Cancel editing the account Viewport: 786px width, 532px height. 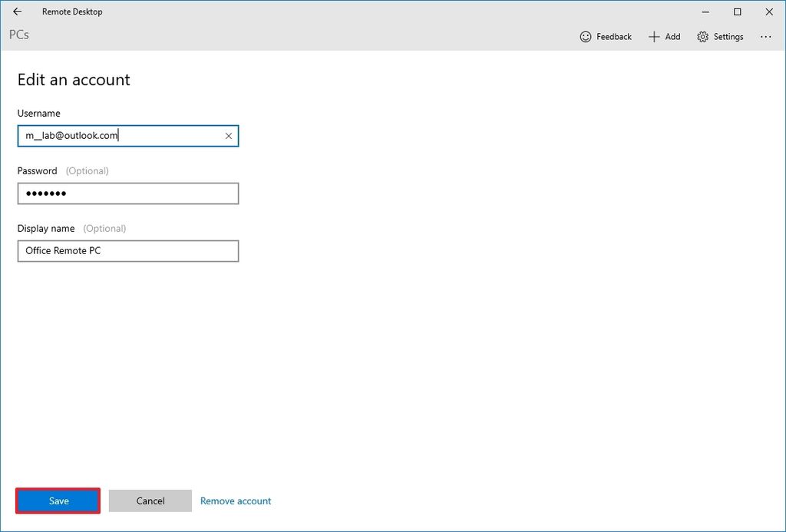[x=150, y=501]
